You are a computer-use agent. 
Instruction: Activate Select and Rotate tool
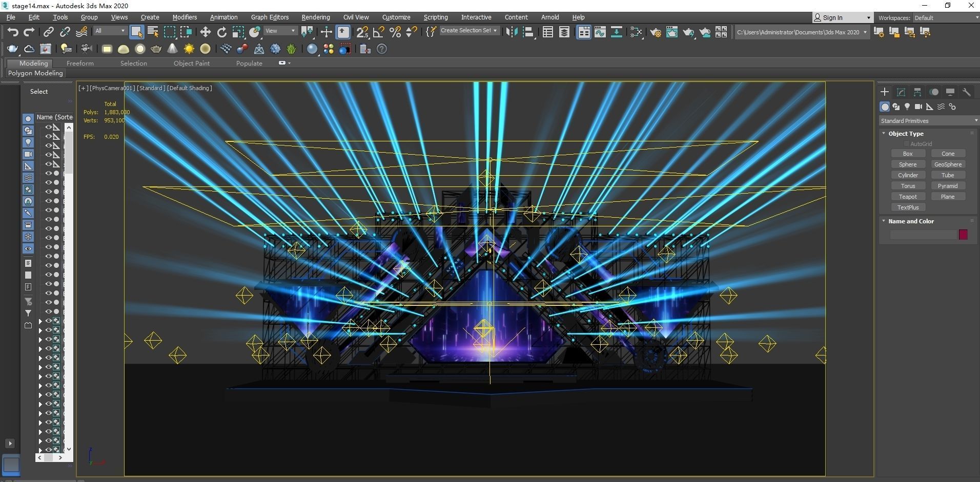(x=221, y=32)
